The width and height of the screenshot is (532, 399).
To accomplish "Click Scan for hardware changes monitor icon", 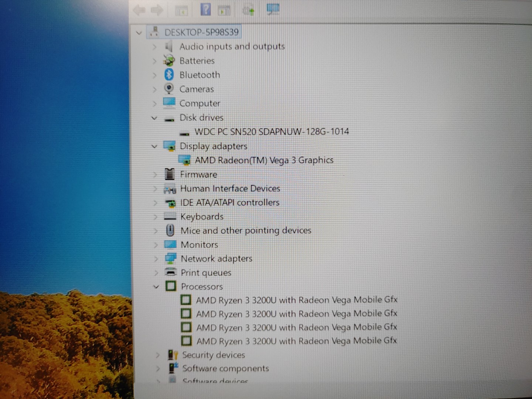I will [273, 10].
